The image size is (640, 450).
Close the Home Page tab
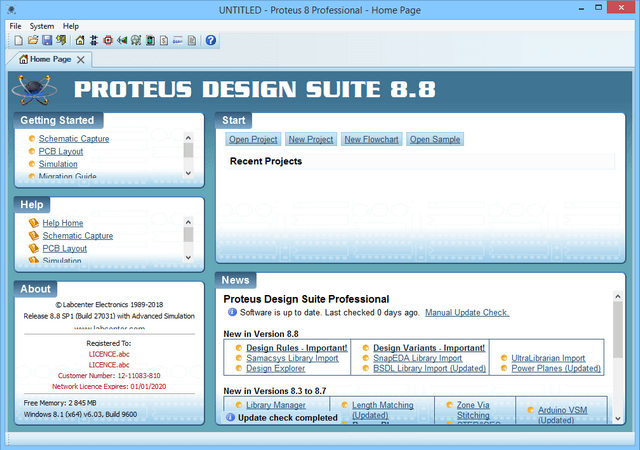pyautogui.click(x=83, y=60)
